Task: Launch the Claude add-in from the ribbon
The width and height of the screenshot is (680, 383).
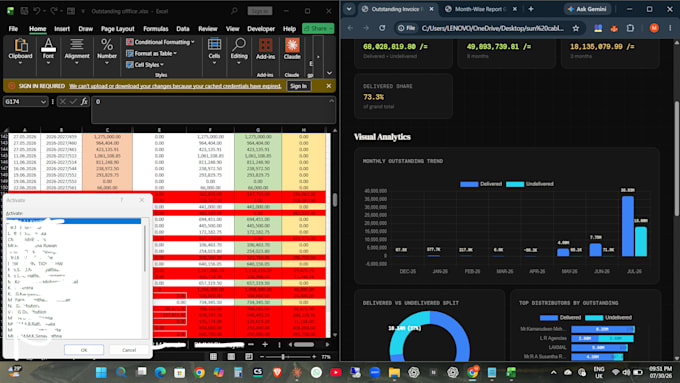Action: [292, 49]
